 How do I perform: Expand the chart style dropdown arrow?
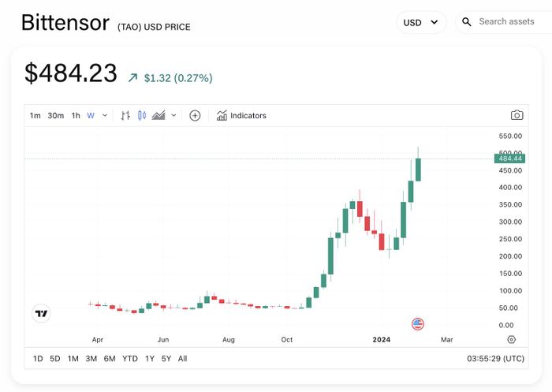click(173, 115)
